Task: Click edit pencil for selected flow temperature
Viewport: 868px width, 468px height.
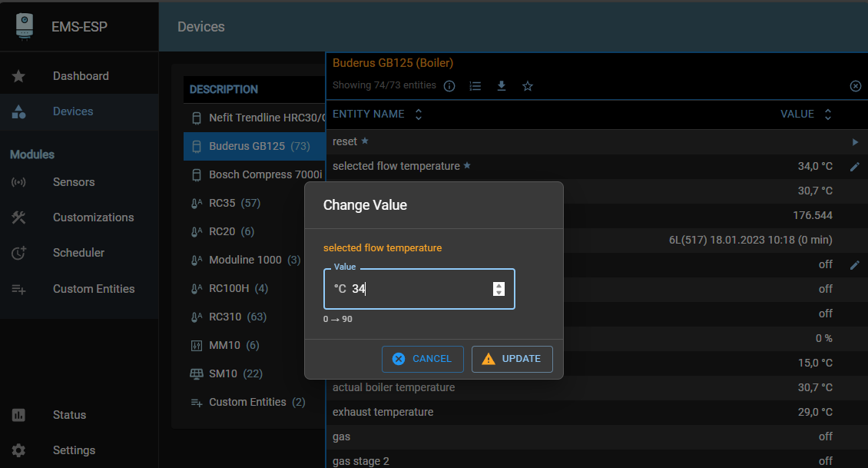Action: [x=855, y=167]
